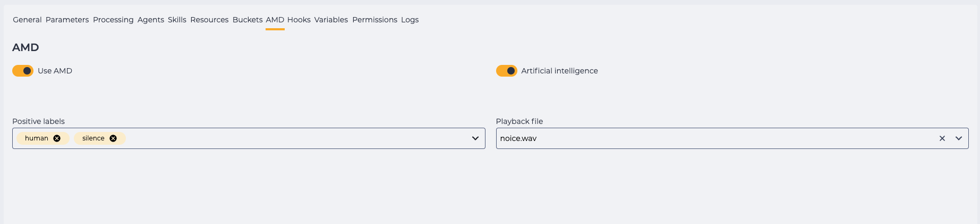Go to the Permissions tab
Image resolution: width=980 pixels, height=224 pixels.
[374, 20]
